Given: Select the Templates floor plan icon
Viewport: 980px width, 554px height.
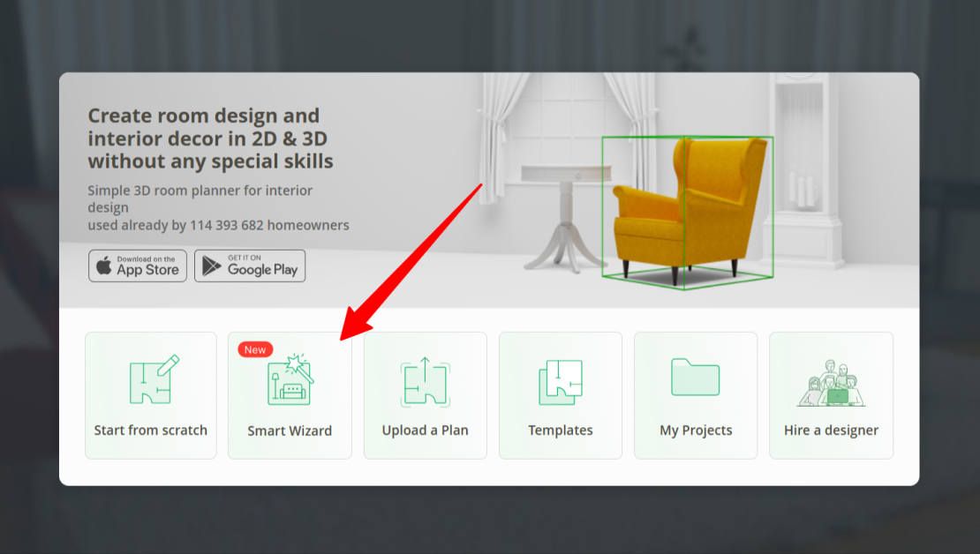Looking at the screenshot, I should 561,382.
